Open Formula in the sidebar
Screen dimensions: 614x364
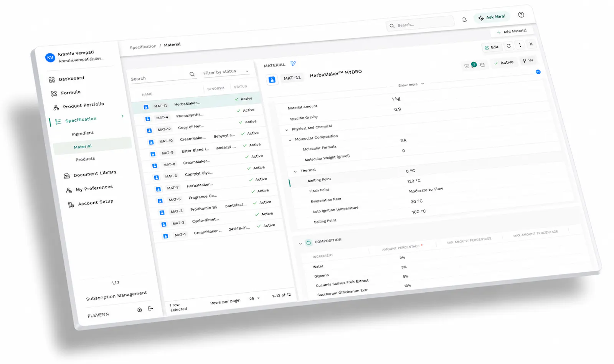coord(71,92)
